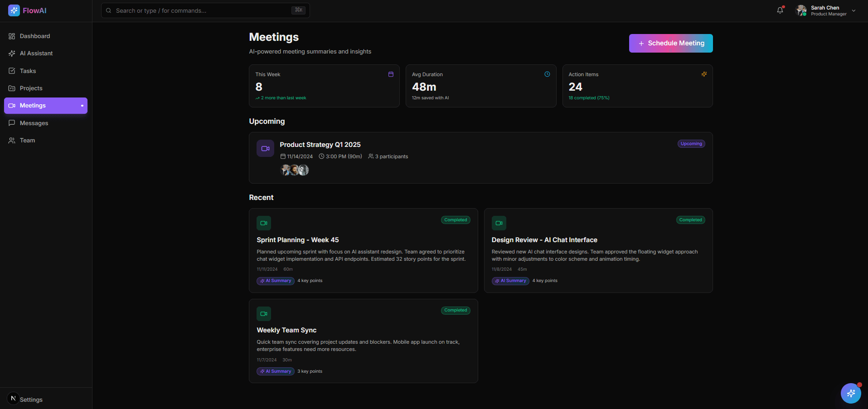Open the keyboard shortcut hint in search bar
868x409 pixels.
coord(298,10)
